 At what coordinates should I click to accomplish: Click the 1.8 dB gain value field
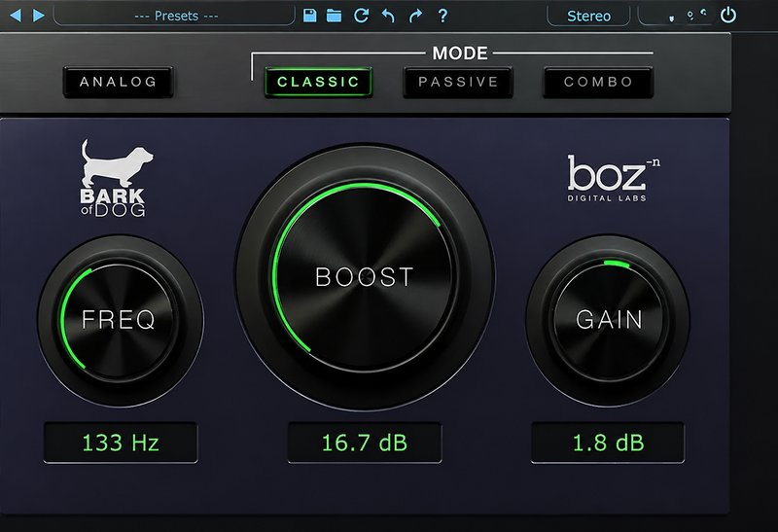click(608, 443)
